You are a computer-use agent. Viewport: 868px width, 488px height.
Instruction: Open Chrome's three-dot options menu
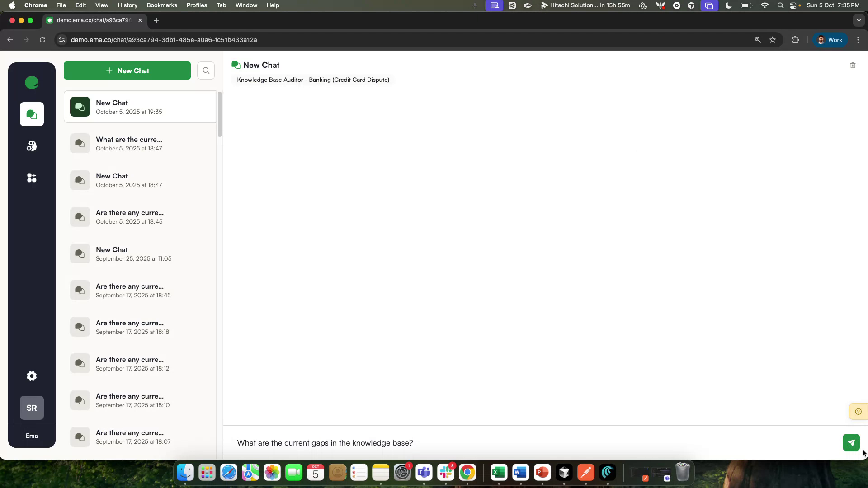pyautogui.click(x=858, y=40)
